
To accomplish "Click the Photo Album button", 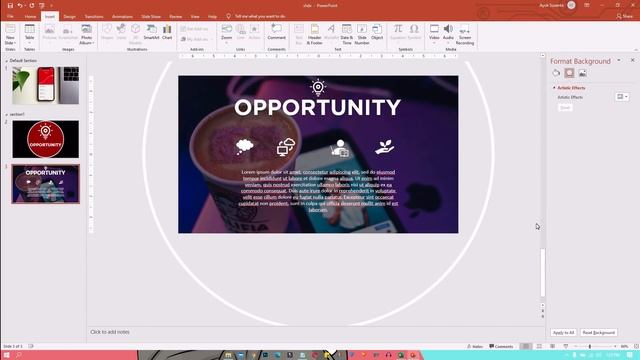I will pos(86,34).
